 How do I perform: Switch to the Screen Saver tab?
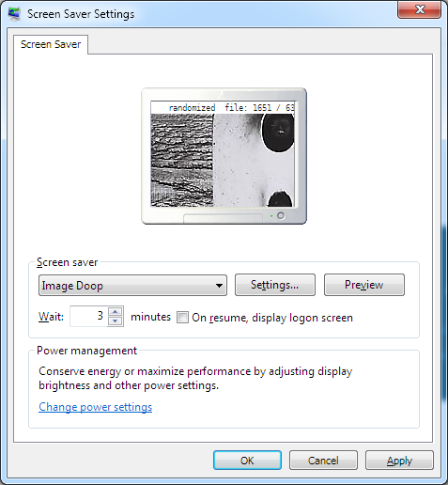pyautogui.click(x=51, y=44)
